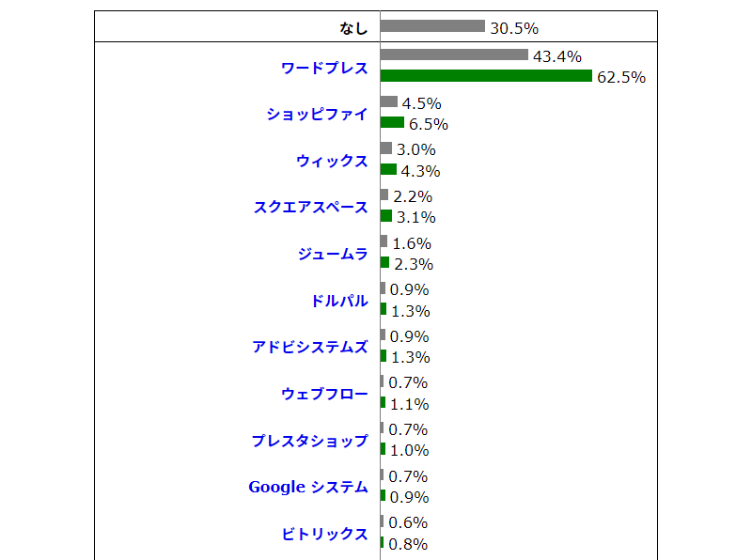Click the ショッピファイ link
Screen dimensions: 752x560
click(x=317, y=114)
